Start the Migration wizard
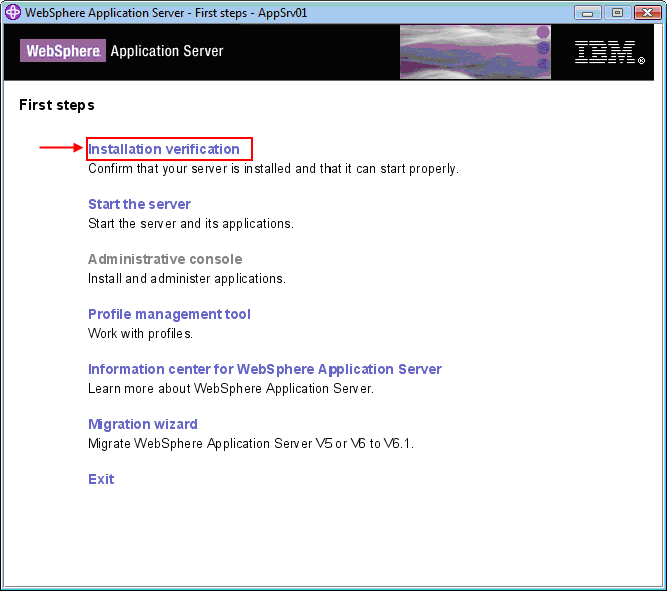 tap(143, 424)
